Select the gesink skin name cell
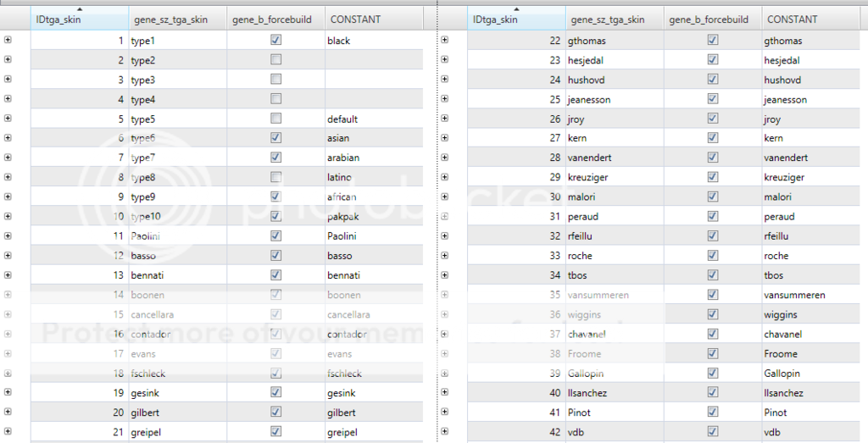 coord(176,393)
